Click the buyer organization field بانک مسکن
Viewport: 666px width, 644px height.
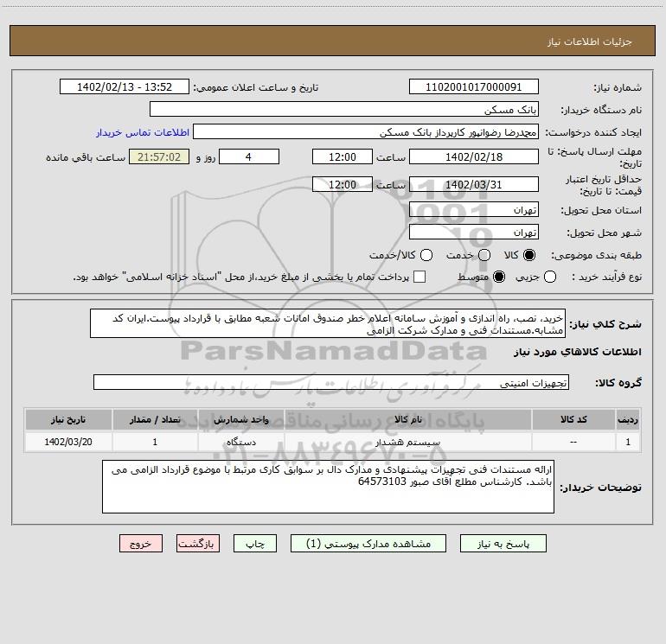click(344, 110)
